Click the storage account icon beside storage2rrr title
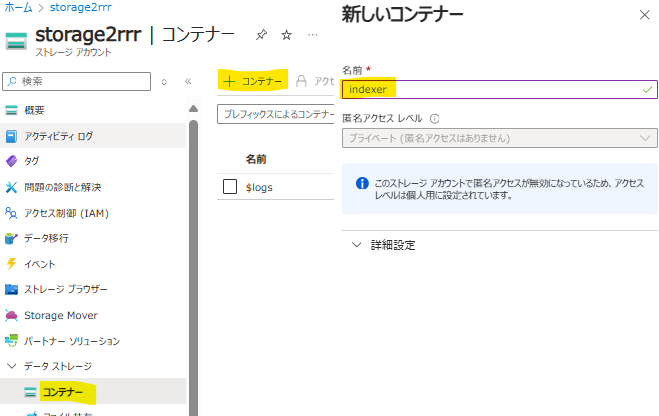This screenshot has width=659, height=416. click(16, 41)
